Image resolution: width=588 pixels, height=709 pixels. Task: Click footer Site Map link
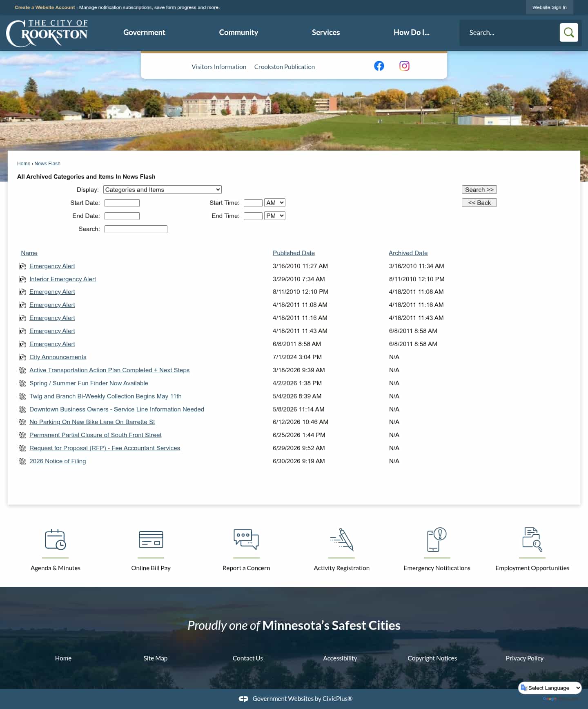(156, 658)
